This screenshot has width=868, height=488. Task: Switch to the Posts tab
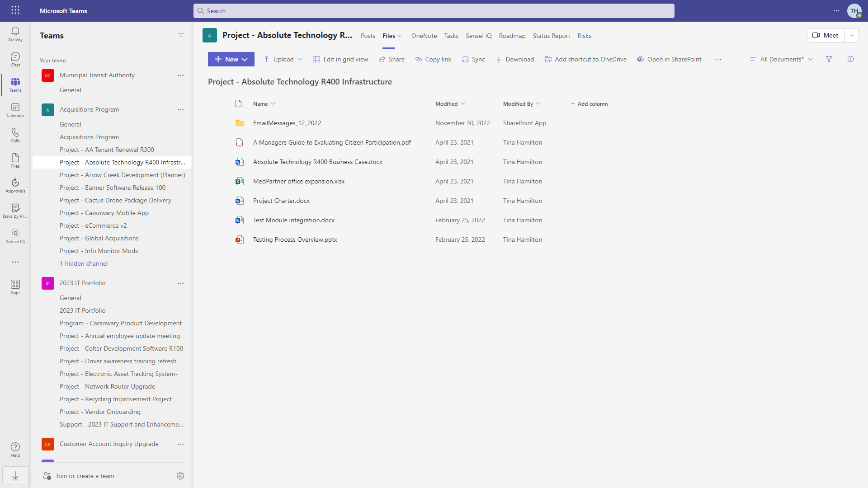tap(368, 36)
